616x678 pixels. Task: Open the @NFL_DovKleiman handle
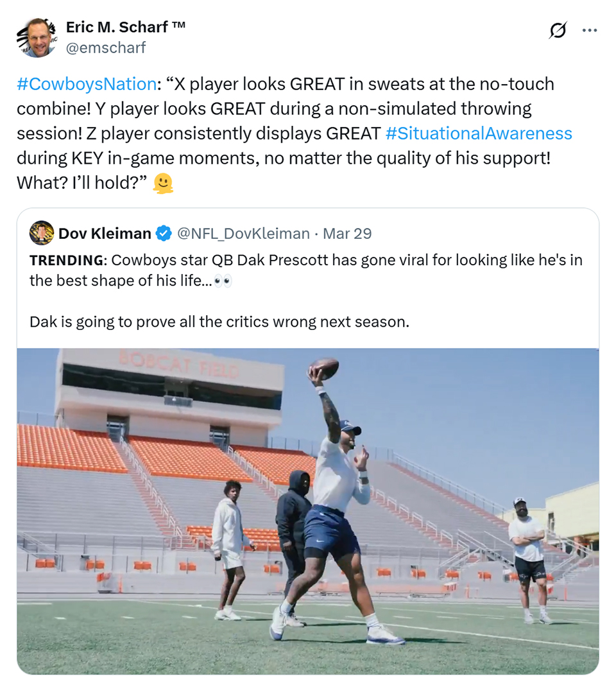pyautogui.click(x=243, y=234)
